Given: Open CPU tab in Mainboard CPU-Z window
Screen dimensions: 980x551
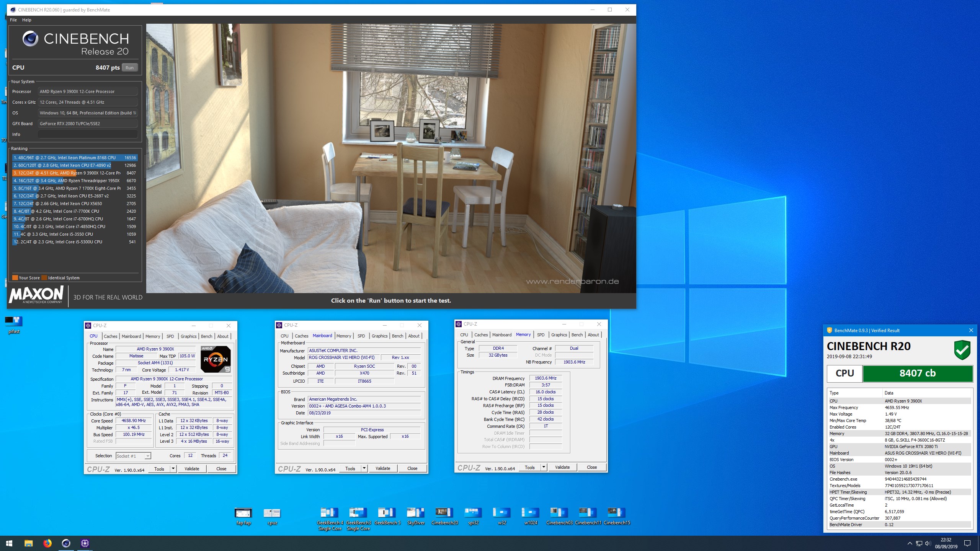Looking at the screenshot, I should (x=284, y=336).
